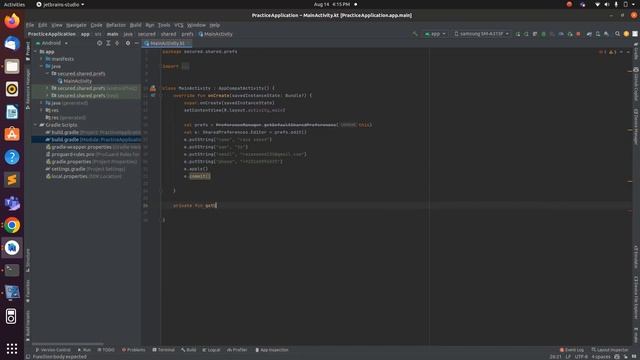Open the Terminal tool window

point(163,350)
